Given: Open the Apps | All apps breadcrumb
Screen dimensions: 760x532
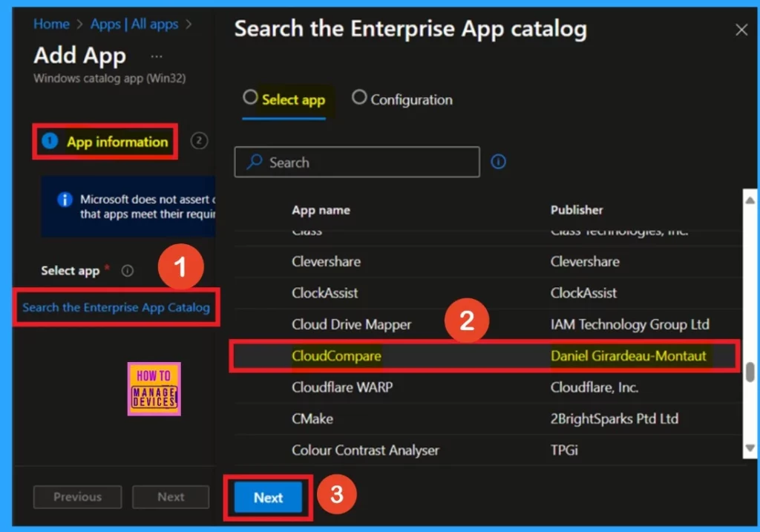Looking at the screenshot, I should (134, 24).
